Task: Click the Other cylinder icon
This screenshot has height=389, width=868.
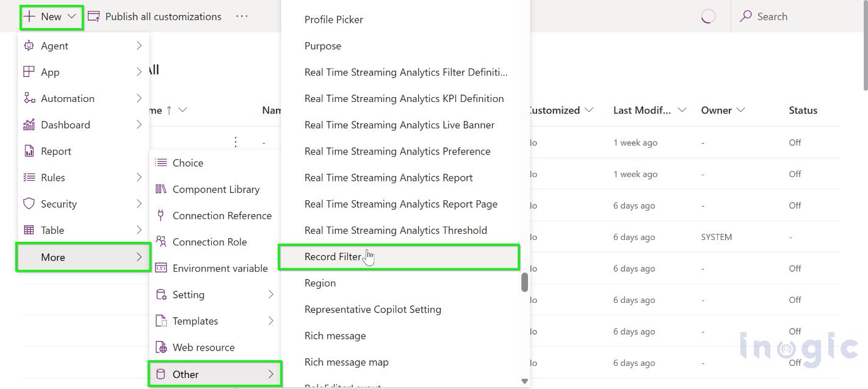Action: coord(161,374)
